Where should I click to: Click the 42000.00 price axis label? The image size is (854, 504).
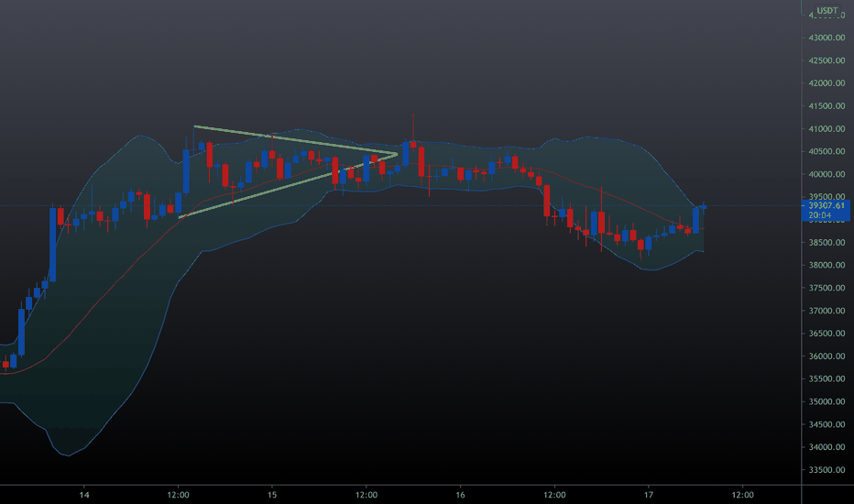click(x=827, y=83)
